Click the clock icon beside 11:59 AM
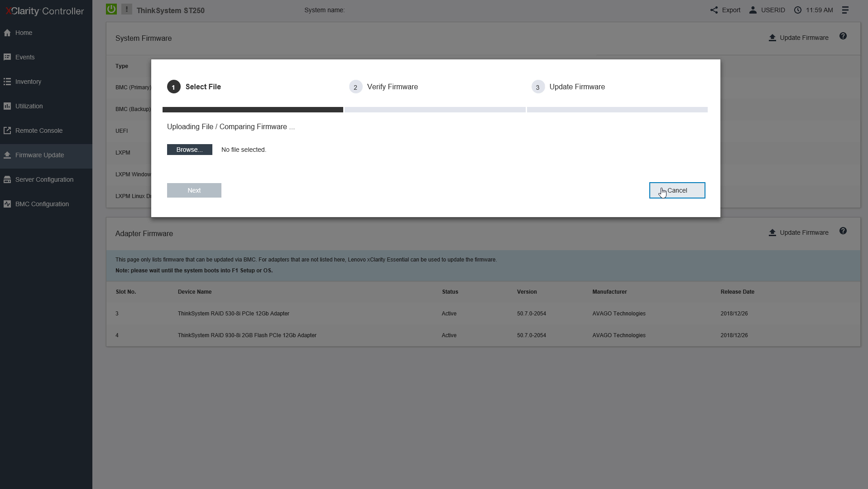 click(798, 10)
